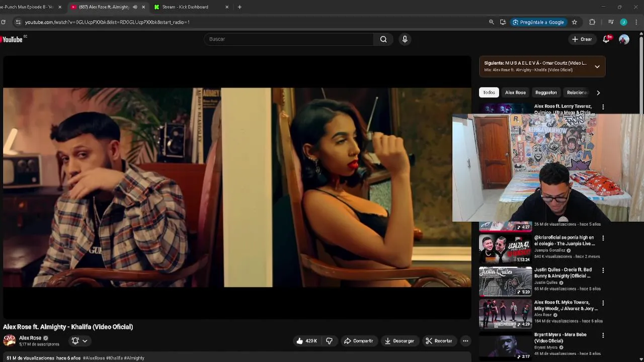644x362 pixels.
Task: Open Chrome media control icon
Action: point(611,22)
